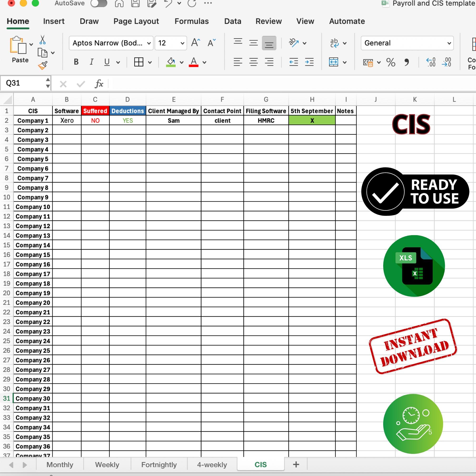Toggle Bold formatting
The height and width of the screenshot is (476, 476).
click(76, 62)
